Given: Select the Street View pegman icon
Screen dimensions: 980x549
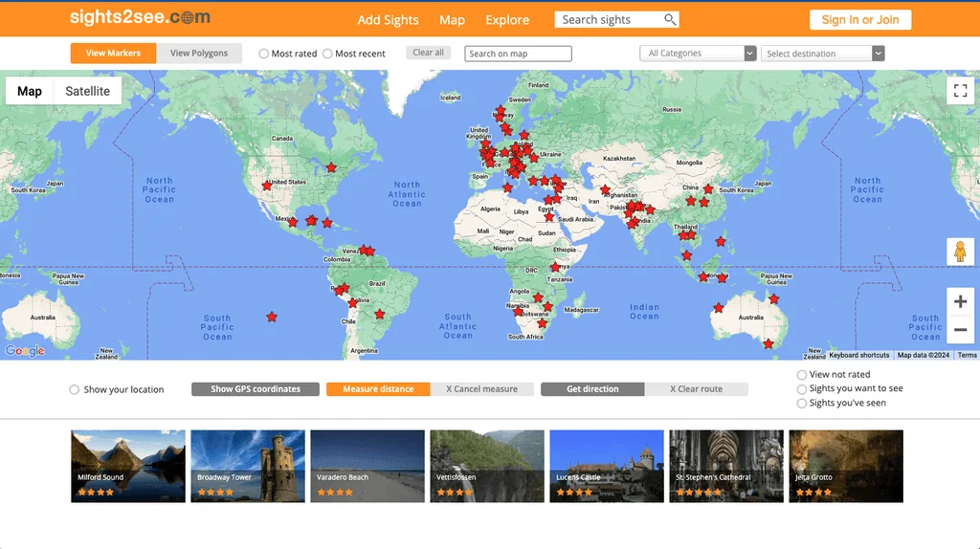Looking at the screenshot, I should pyautogui.click(x=960, y=253).
